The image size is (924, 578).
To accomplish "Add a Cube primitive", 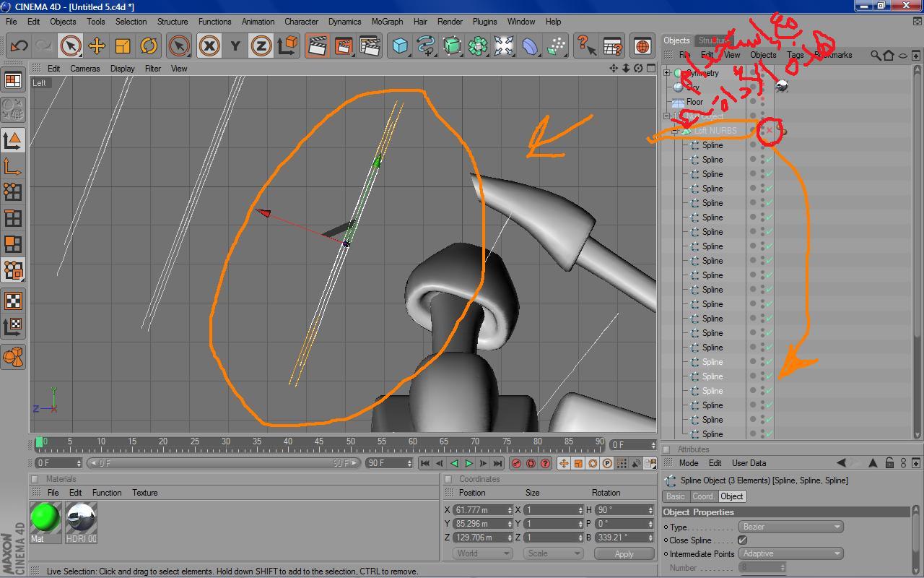I will (x=400, y=46).
